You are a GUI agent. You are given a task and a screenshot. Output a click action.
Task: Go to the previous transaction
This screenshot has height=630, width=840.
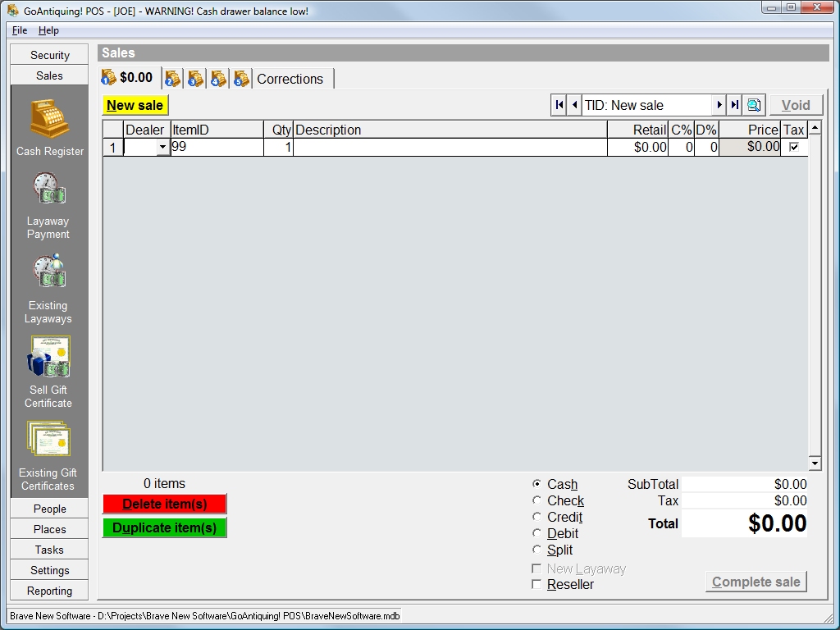(574, 105)
